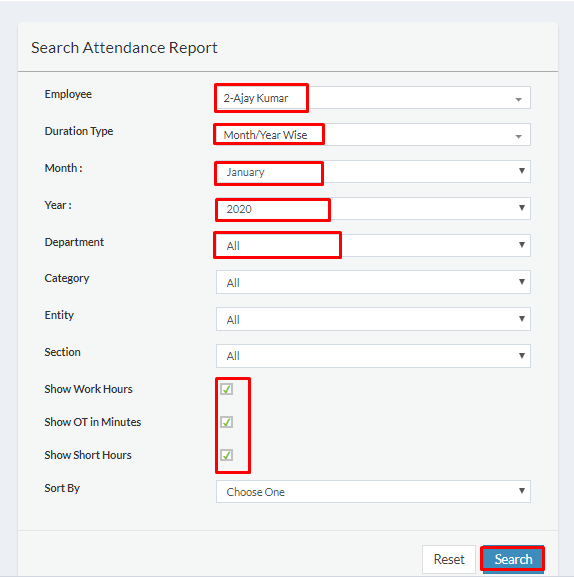Disable the Show Short Hours checkbox
Image resolution: width=574 pixels, height=577 pixels.
[226, 455]
